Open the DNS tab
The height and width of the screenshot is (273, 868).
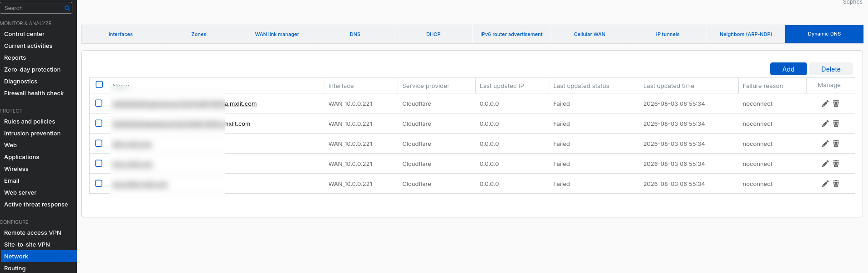pyautogui.click(x=355, y=34)
